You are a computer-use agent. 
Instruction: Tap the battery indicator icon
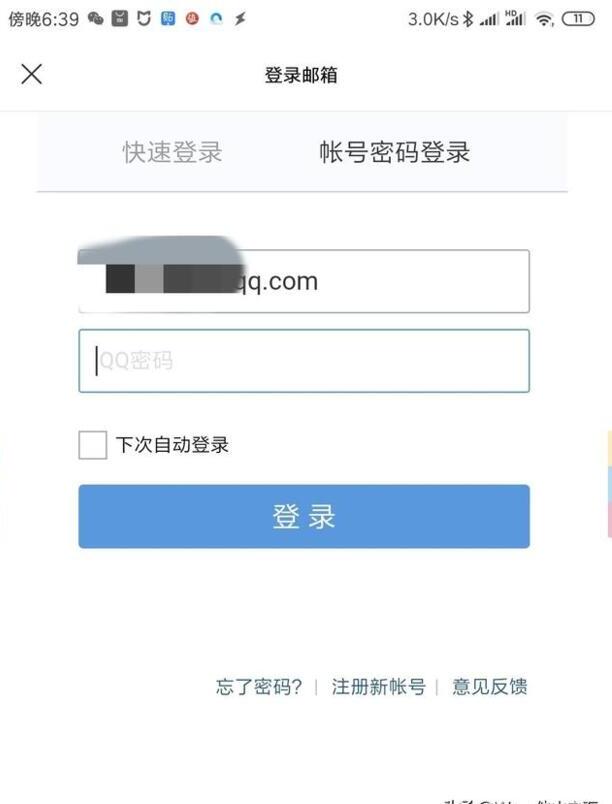[578, 19]
